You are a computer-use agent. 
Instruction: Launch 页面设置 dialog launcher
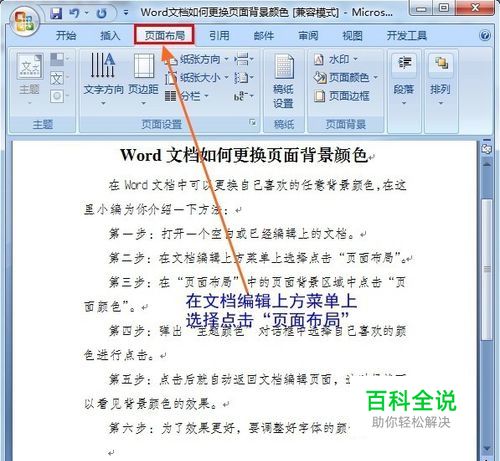(x=253, y=123)
